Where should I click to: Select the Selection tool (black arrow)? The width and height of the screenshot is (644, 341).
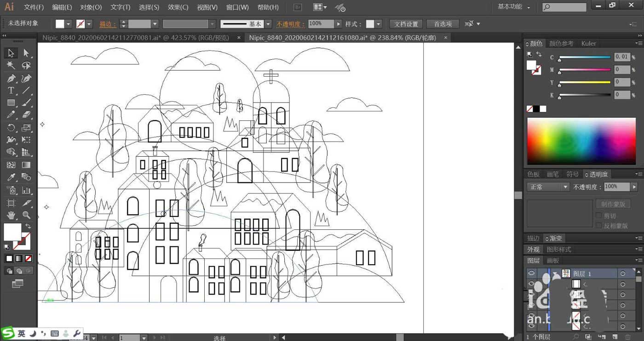coord(11,53)
